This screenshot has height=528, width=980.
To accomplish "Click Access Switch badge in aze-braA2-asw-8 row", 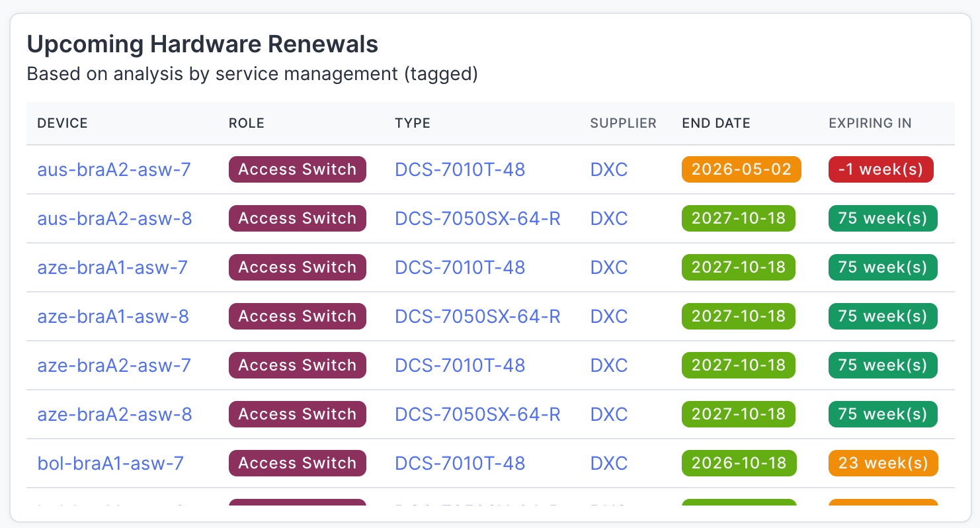I will click(x=298, y=414).
